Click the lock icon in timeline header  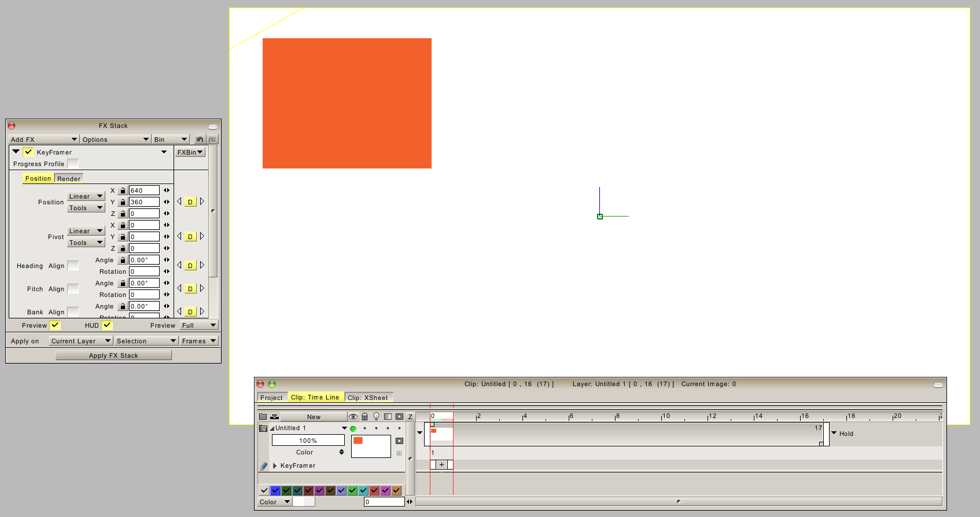(x=364, y=417)
